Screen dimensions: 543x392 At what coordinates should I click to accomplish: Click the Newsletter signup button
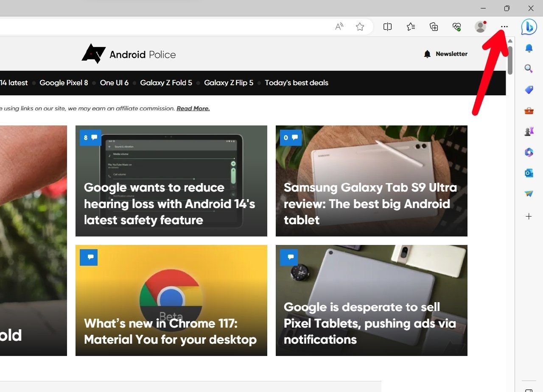[445, 54]
